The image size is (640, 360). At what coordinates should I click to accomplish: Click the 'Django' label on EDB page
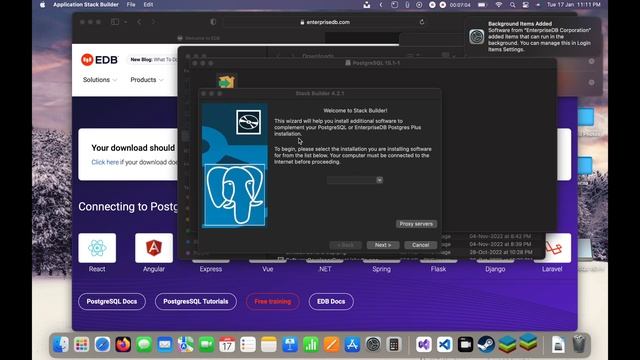pos(495,269)
